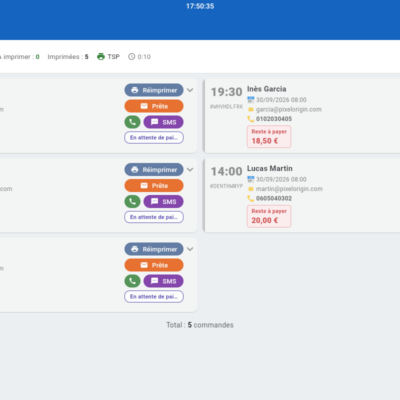Click the 'imprimer : 0' counter
The height and width of the screenshot is (400, 400).
(20, 57)
